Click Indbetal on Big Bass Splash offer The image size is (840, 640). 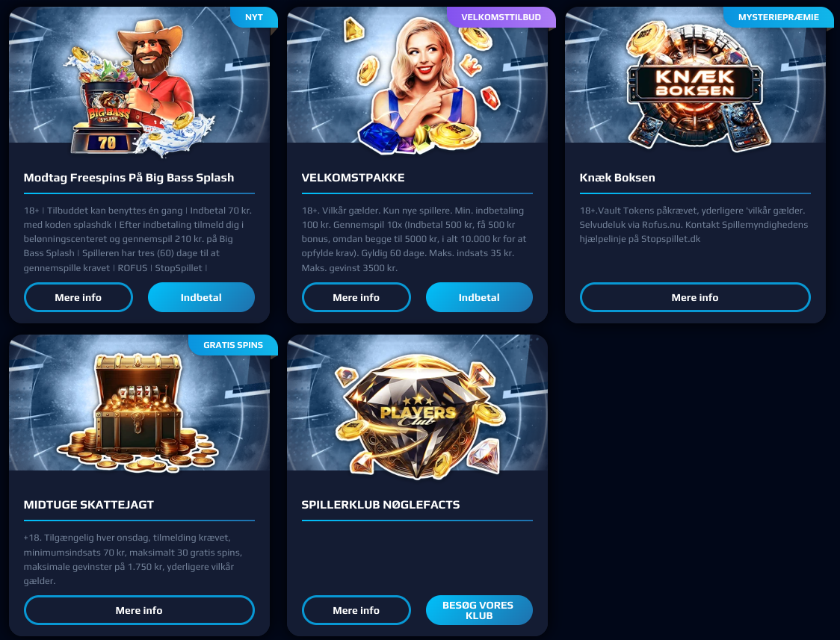(201, 297)
